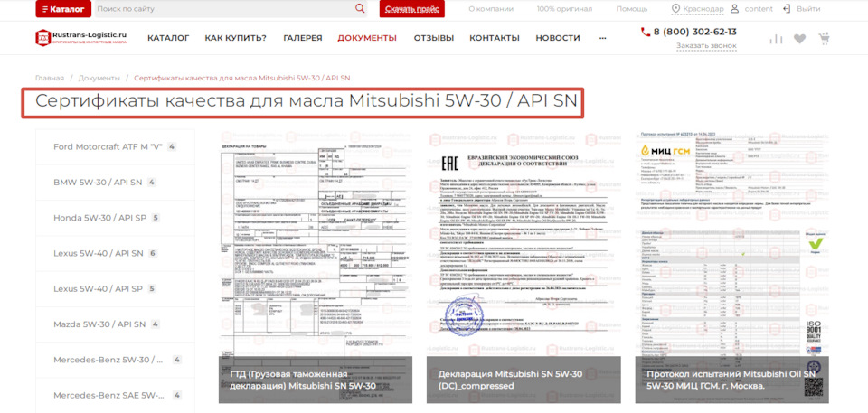The width and height of the screenshot is (868, 413).
Task: Select the Краснодар city link
Action: tap(703, 9)
